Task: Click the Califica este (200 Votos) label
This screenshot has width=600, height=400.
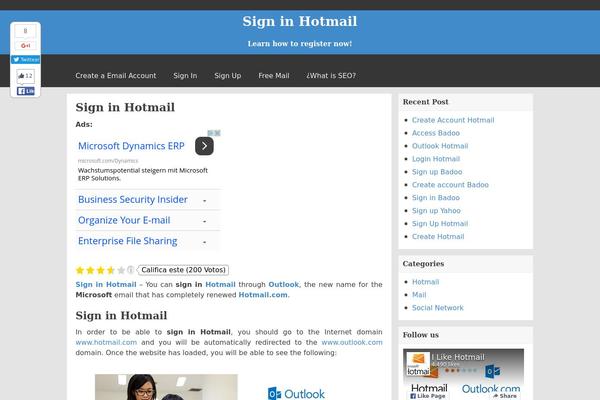Action: coord(183,270)
